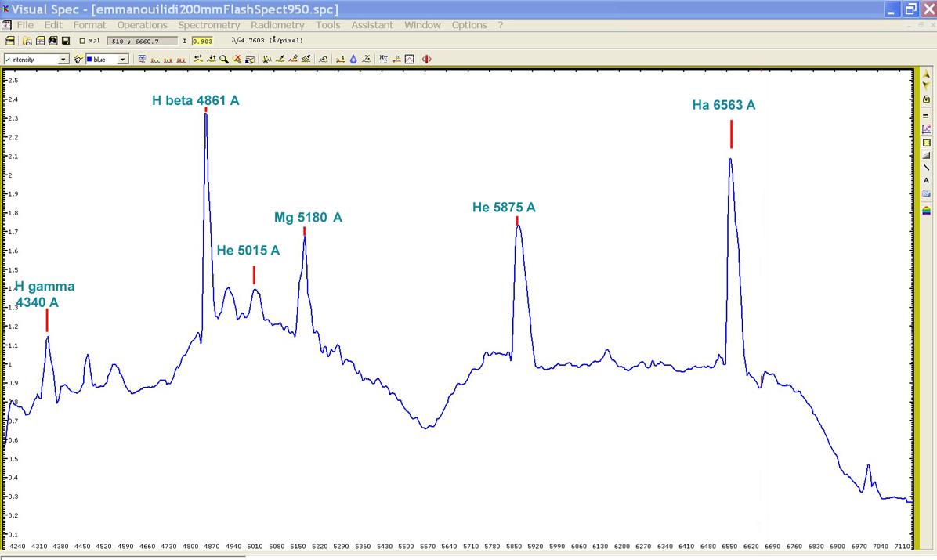The image size is (937, 560).
Task: Open the Spectrometry menu
Action: pos(208,25)
